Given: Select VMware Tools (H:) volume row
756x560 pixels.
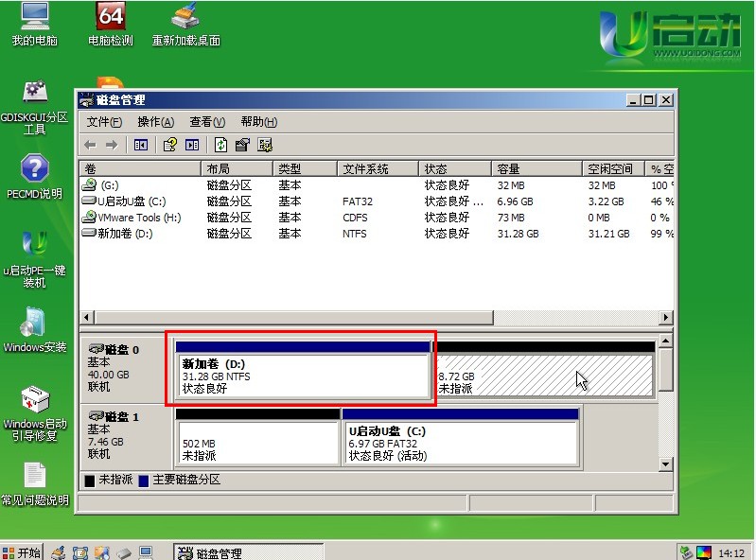Looking at the screenshot, I should pyautogui.click(x=377, y=218).
